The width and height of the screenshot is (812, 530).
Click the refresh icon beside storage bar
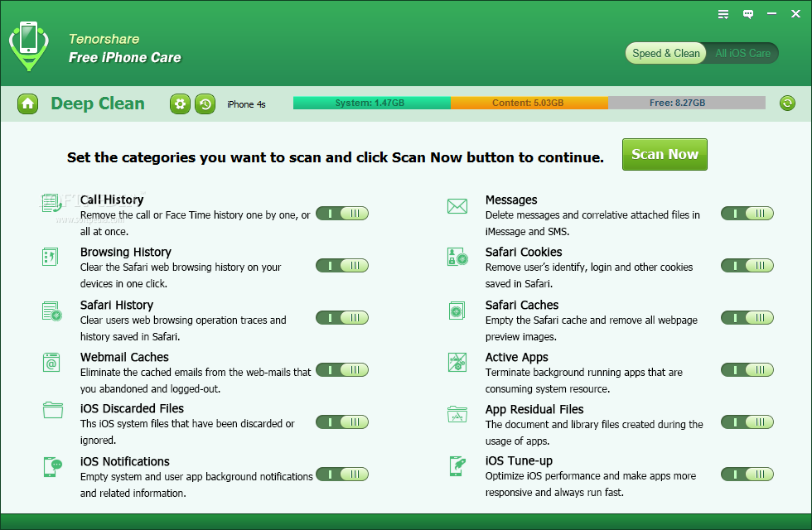tap(787, 103)
